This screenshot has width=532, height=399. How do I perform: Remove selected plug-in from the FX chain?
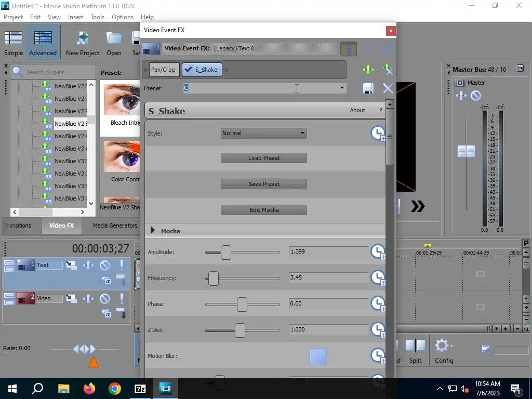point(388,70)
